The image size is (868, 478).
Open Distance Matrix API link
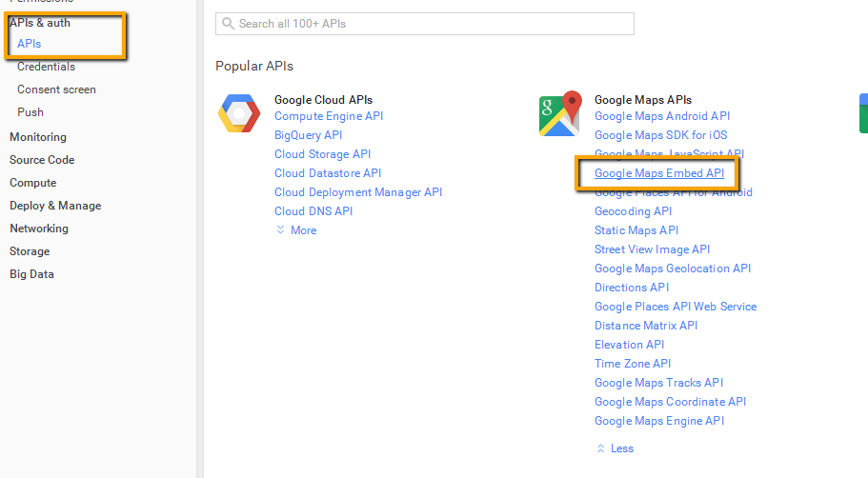click(646, 326)
